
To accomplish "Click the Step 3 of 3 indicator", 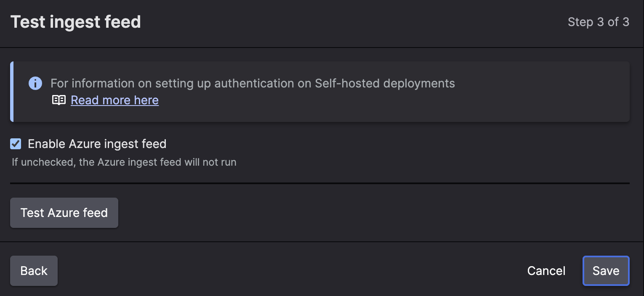I will [x=599, y=22].
